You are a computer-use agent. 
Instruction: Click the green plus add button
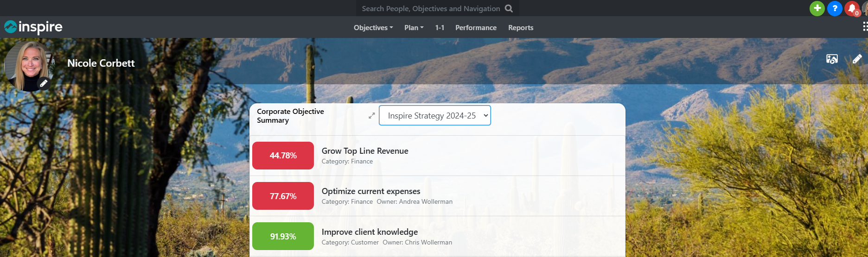tap(817, 8)
